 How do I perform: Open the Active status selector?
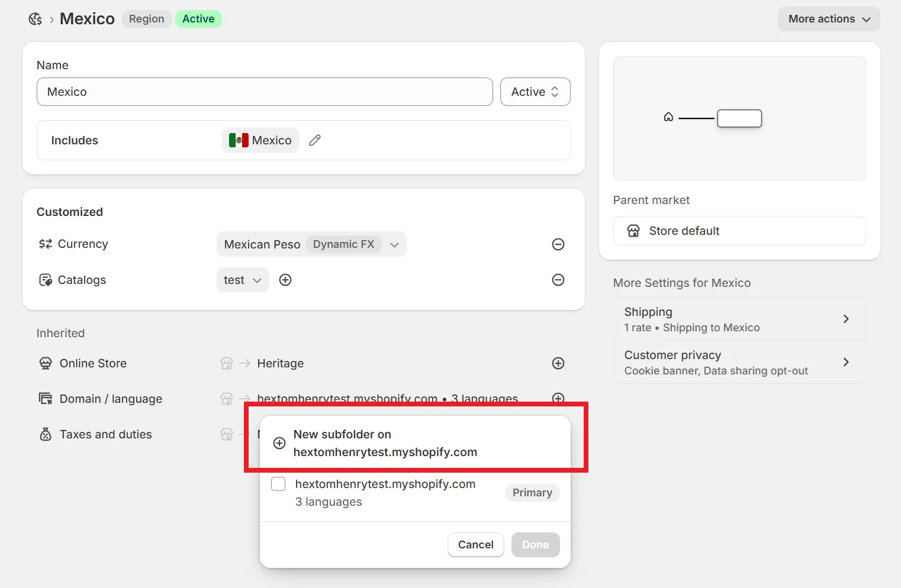535,92
